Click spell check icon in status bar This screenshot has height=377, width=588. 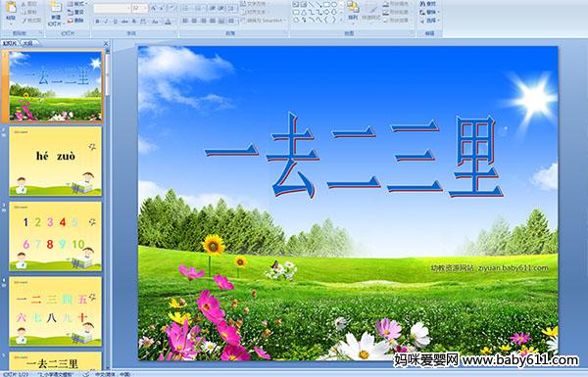(x=86, y=374)
